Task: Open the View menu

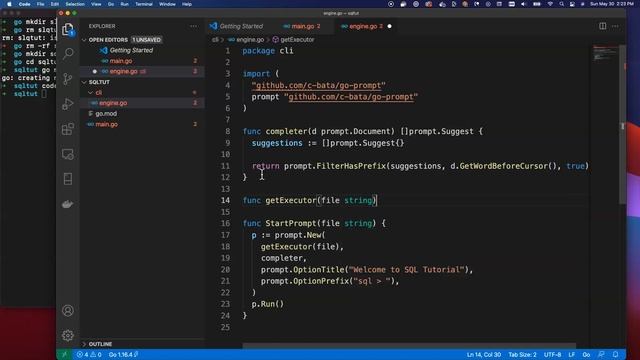Action: pyautogui.click(x=96, y=4)
